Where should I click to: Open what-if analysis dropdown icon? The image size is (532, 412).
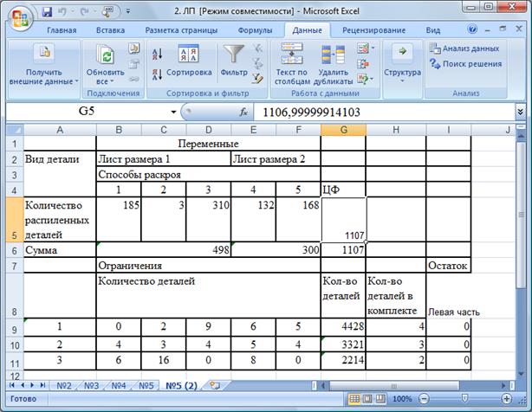click(366, 80)
